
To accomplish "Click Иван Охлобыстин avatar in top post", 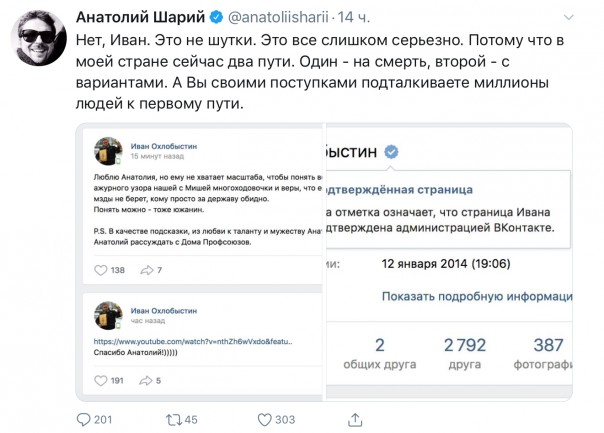I will coord(108,151).
